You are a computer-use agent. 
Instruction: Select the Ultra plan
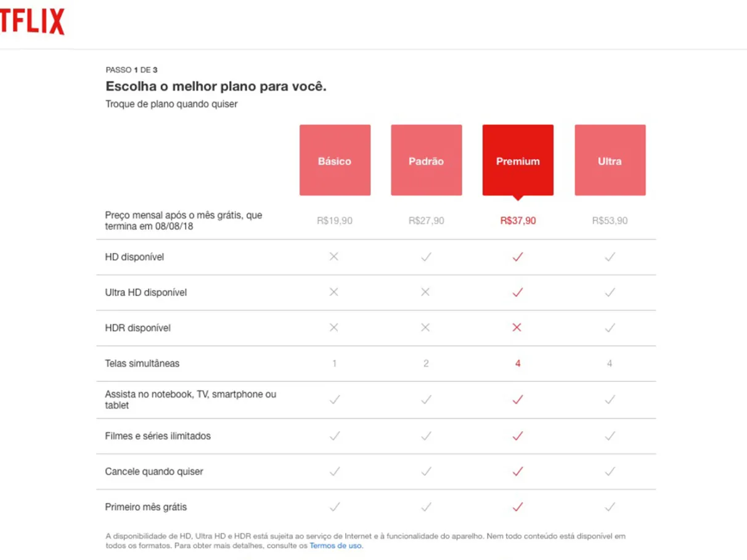click(x=610, y=160)
